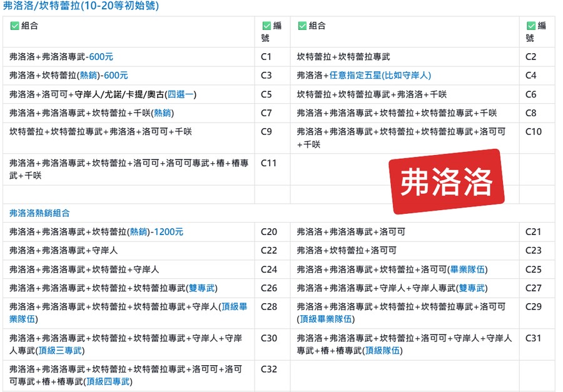The width and height of the screenshot is (563, 392).
Task: Open the 頂級四專武 link in row C32
Action: pyautogui.click(x=109, y=381)
